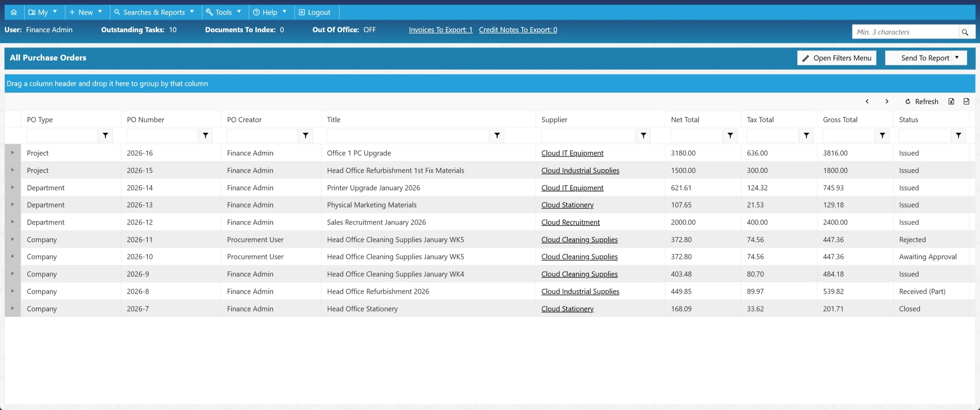Refresh the purchase orders grid
The image size is (980, 410).
922,102
